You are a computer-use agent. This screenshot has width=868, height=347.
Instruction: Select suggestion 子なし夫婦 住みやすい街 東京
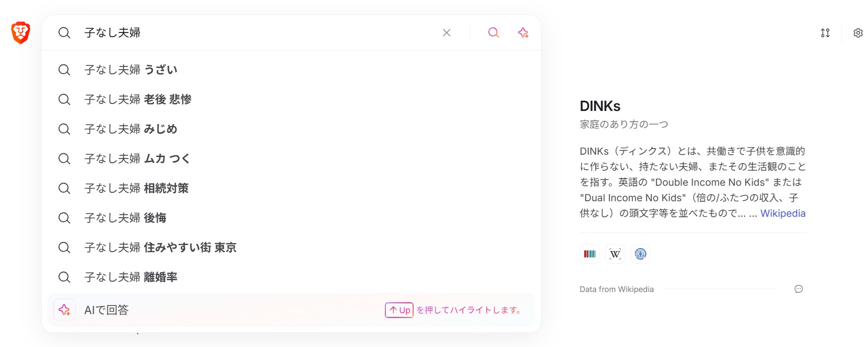pyautogui.click(x=160, y=248)
